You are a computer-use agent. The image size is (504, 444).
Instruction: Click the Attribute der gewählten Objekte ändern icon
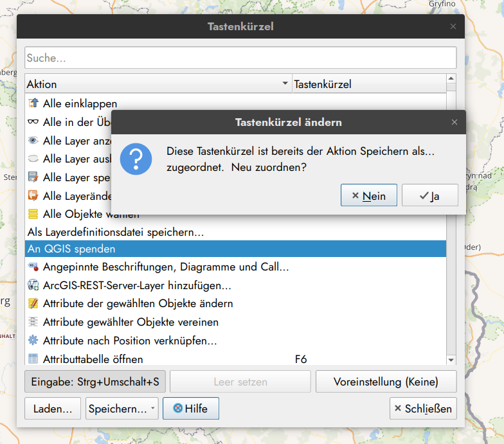pos(33,303)
